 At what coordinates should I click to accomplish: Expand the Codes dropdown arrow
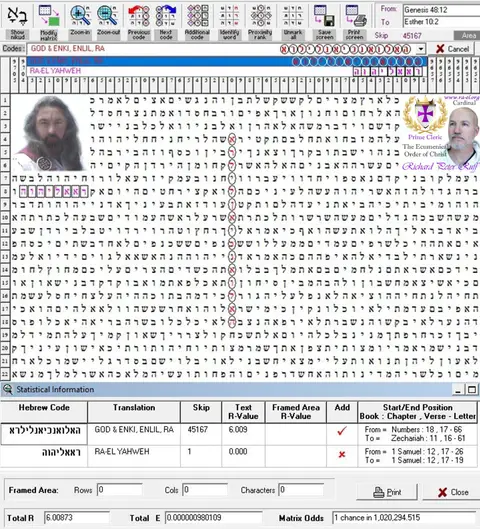click(x=421, y=49)
